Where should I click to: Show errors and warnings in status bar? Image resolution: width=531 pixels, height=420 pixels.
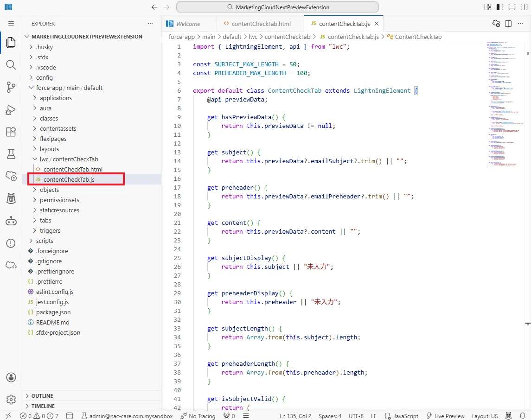coord(39,416)
